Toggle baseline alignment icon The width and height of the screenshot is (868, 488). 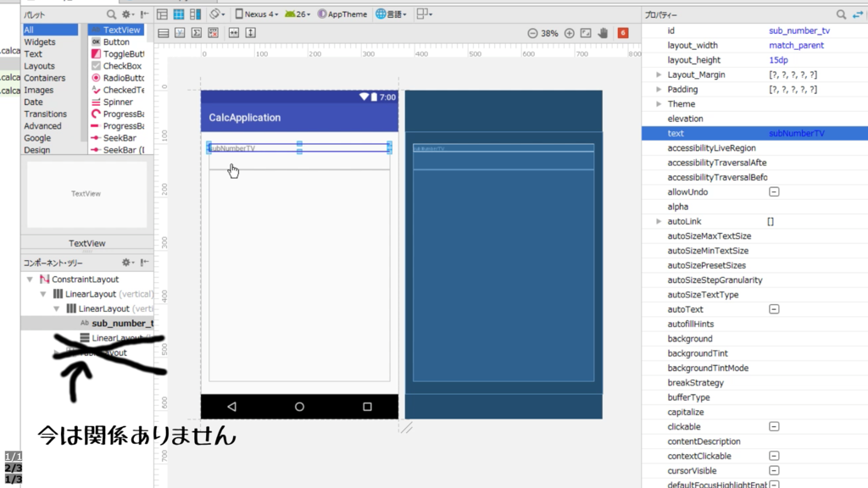click(180, 33)
